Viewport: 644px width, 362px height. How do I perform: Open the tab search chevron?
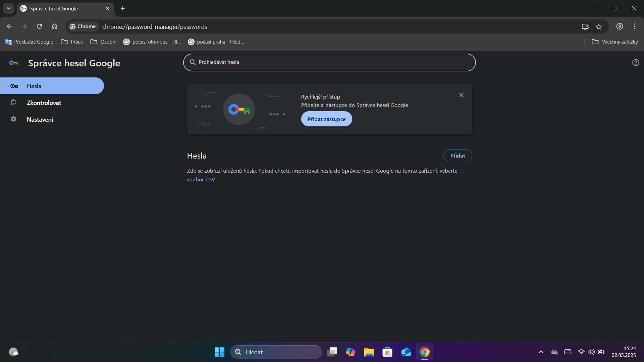point(8,8)
